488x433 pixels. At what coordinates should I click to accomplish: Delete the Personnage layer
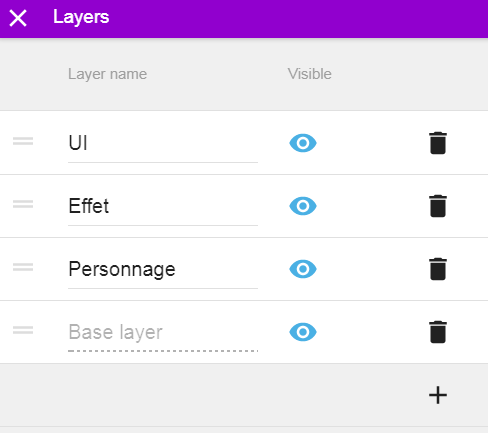pos(438,269)
